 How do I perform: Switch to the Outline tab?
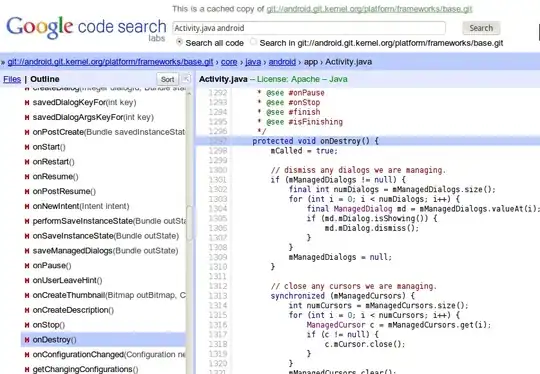coord(45,79)
